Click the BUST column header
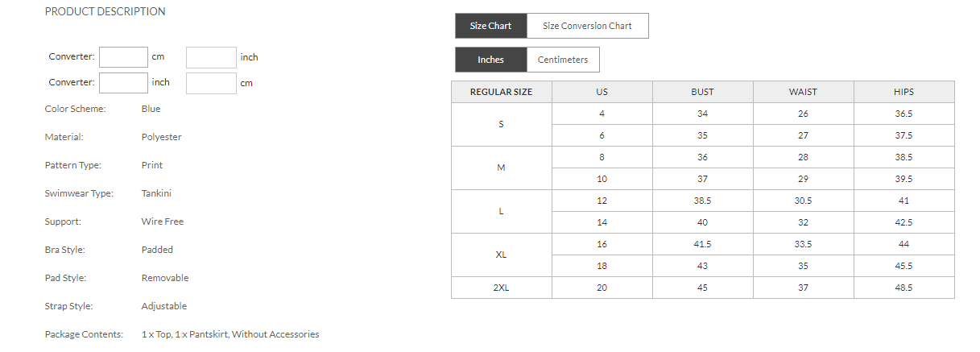This screenshot has height=352, width=980. click(x=702, y=92)
